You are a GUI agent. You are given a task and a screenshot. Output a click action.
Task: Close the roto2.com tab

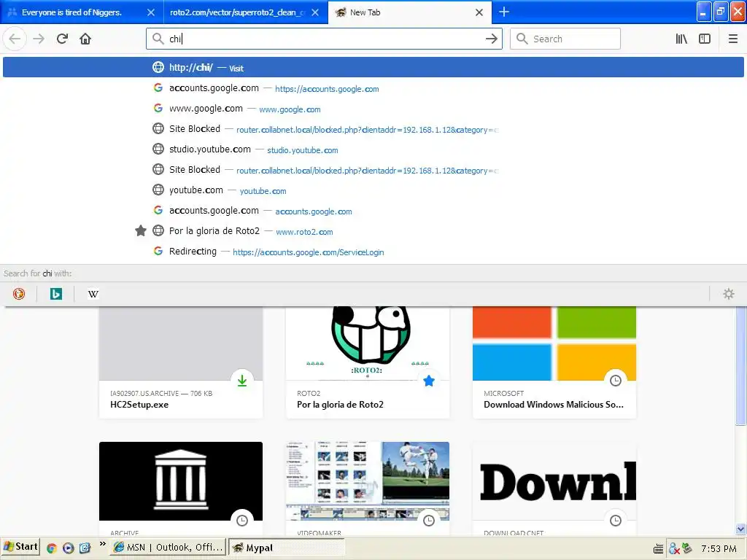pos(315,12)
